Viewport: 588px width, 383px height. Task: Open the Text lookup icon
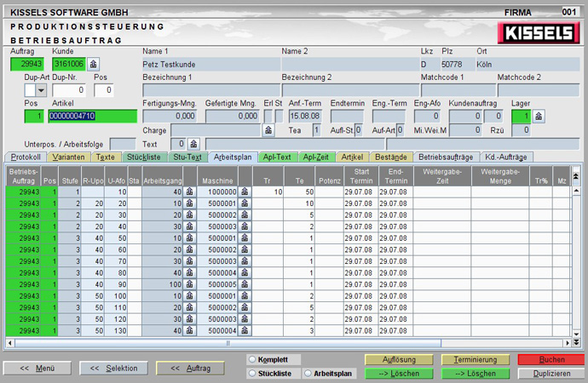click(193, 144)
